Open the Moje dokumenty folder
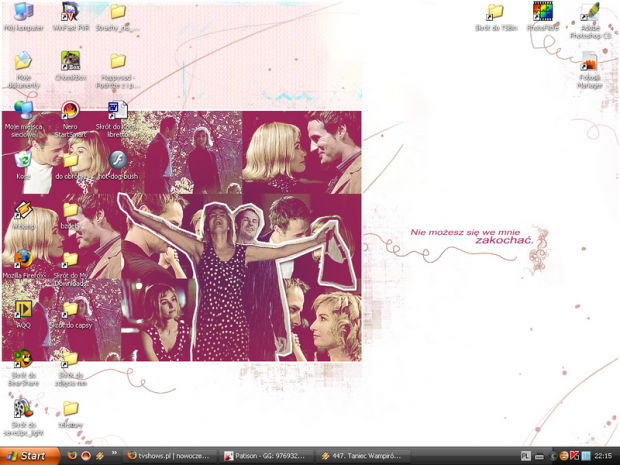The height and width of the screenshot is (465, 620). click(x=23, y=62)
